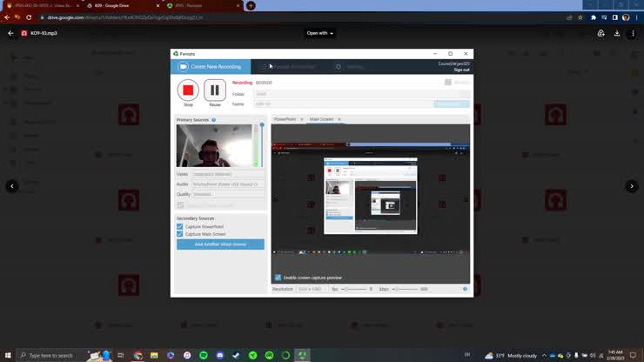Click Add Another Video Source button
Screen dimensions: 644x362
(220, 245)
